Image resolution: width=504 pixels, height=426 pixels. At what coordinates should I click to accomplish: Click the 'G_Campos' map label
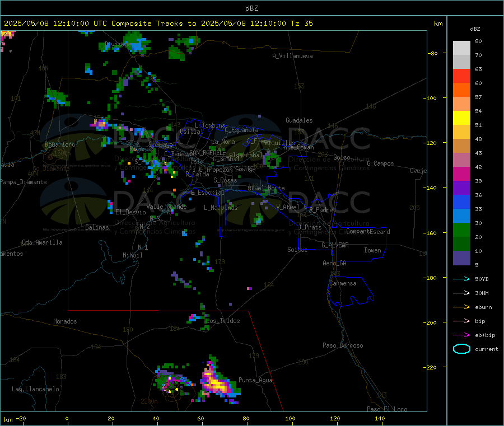[381, 163]
